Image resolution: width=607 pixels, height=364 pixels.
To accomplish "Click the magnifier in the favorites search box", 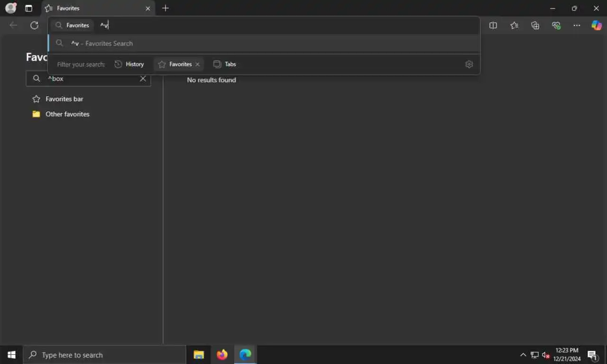I will 36,79.
